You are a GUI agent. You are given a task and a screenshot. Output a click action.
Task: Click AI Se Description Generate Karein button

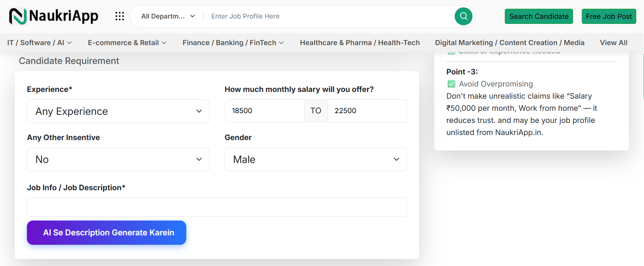click(107, 233)
